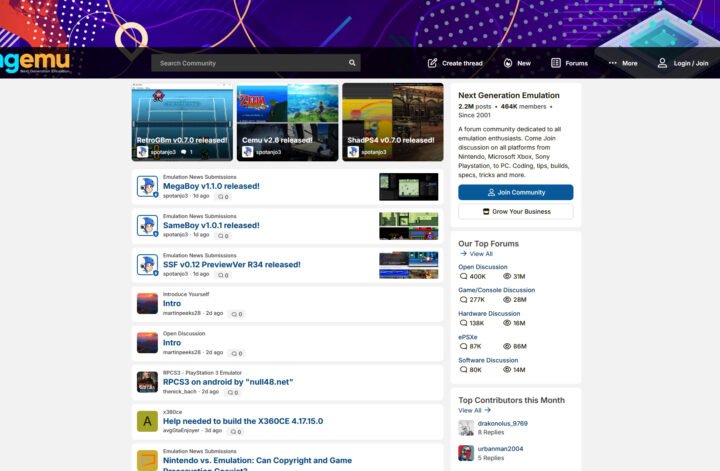
Task: Click the SameBoy thread preview thumbnail
Action: point(409,226)
